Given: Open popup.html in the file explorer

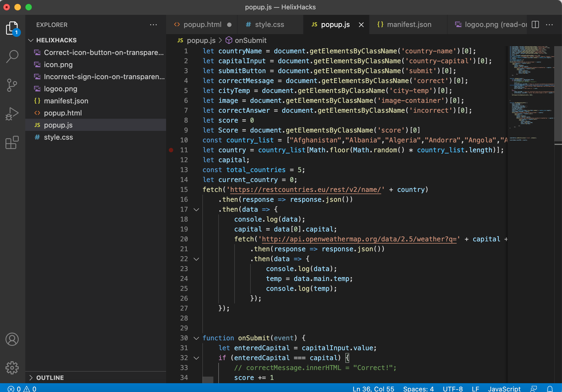Looking at the screenshot, I should click(63, 113).
